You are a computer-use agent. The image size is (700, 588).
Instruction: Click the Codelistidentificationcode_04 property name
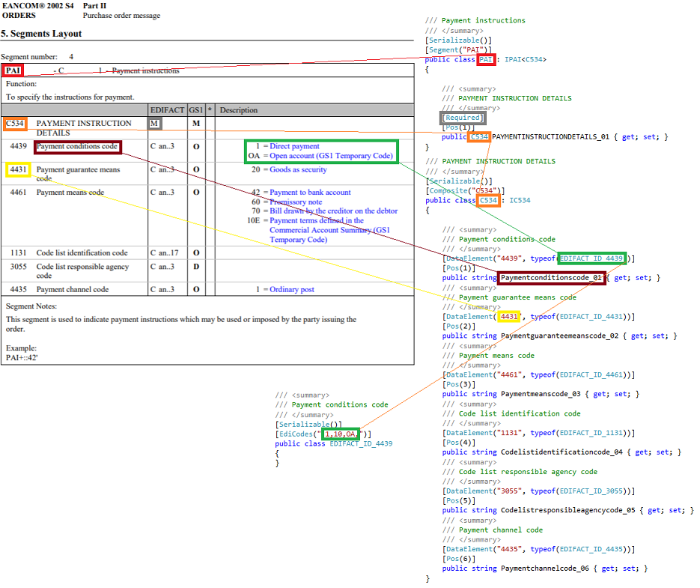(561, 452)
